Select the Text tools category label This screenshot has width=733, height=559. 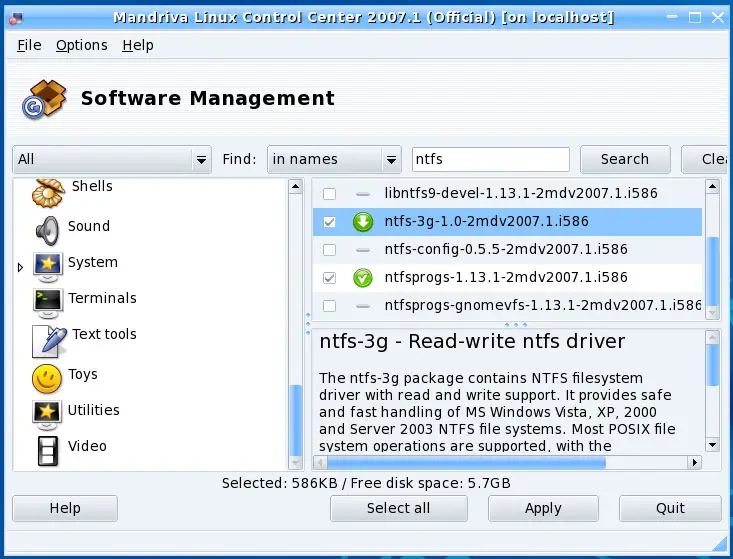pyautogui.click(x=104, y=334)
